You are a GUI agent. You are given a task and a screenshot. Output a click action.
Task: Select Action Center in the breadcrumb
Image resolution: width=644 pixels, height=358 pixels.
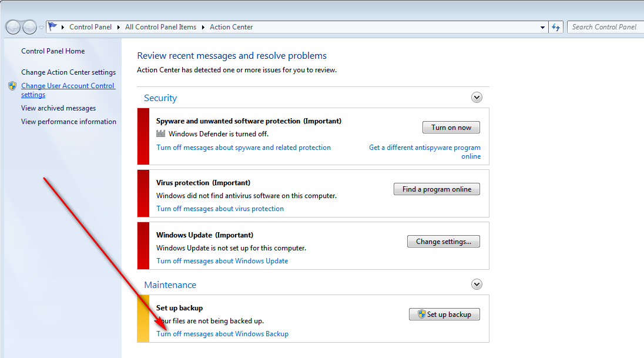point(232,27)
